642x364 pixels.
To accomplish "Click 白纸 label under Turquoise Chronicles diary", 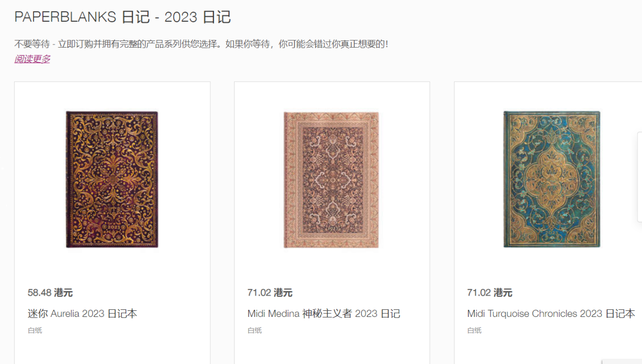I will (x=474, y=331).
